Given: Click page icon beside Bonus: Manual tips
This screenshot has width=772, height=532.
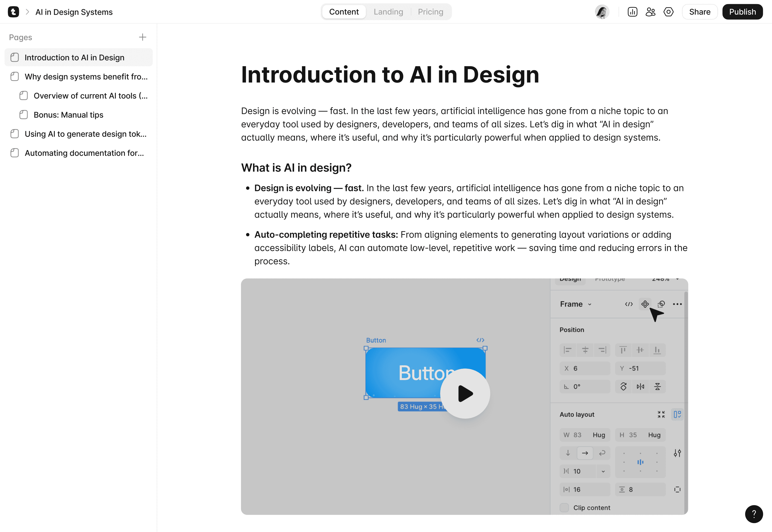Looking at the screenshot, I should point(24,115).
